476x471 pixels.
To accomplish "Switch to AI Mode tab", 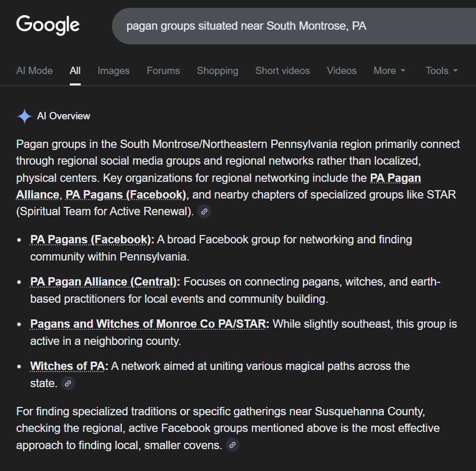I will pyautogui.click(x=34, y=71).
